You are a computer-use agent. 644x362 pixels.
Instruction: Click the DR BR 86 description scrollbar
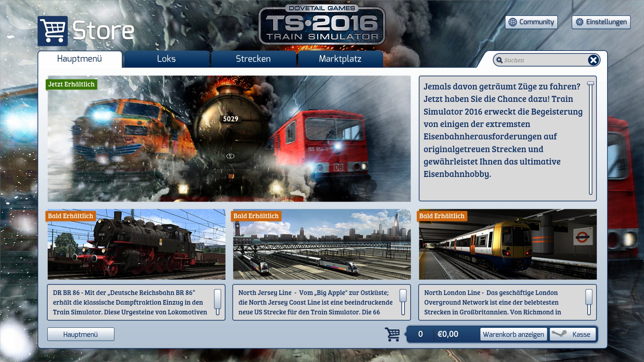218,298
